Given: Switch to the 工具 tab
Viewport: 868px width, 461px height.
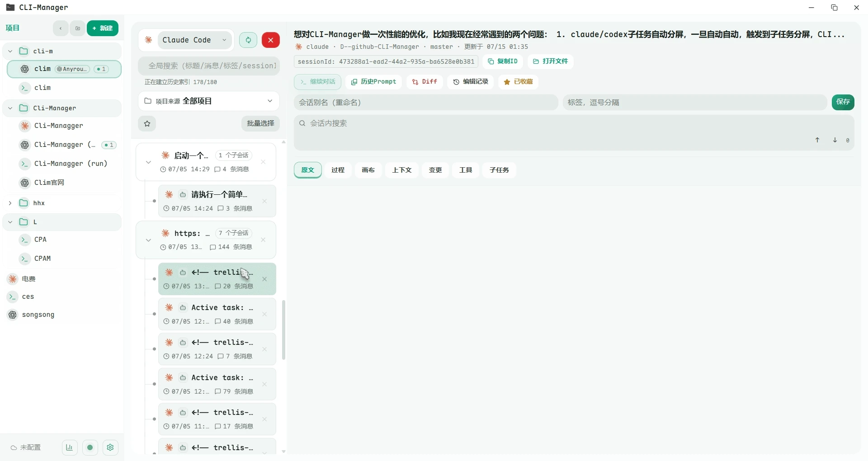Looking at the screenshot, I should point(466,170).
